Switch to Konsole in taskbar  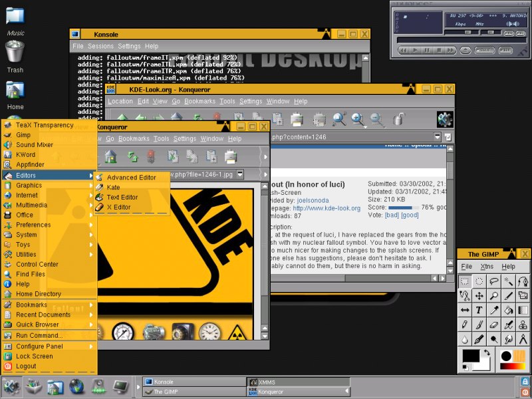(194, 382)
